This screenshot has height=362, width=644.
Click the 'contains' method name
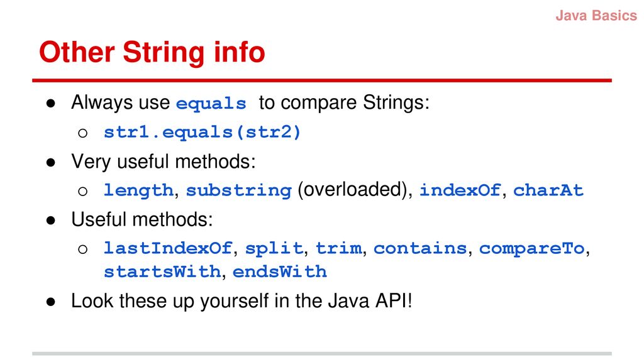click(420, 248)
